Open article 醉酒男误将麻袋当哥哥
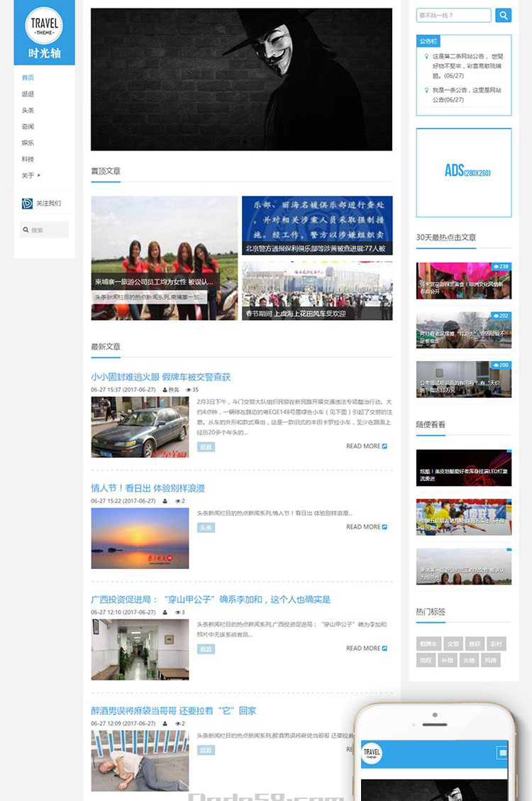This screenshot has width=532, height=801. [174, 711]
